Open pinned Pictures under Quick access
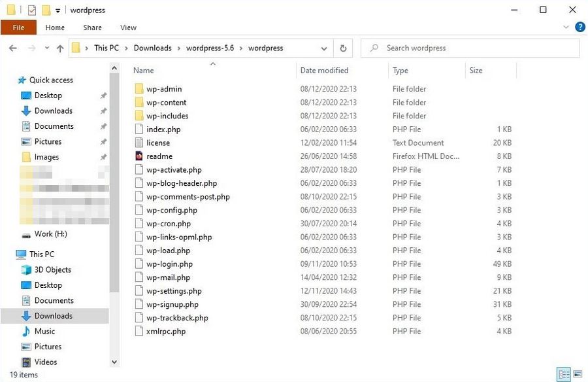This screenshot has height=382, width=588. click(48, 141)
